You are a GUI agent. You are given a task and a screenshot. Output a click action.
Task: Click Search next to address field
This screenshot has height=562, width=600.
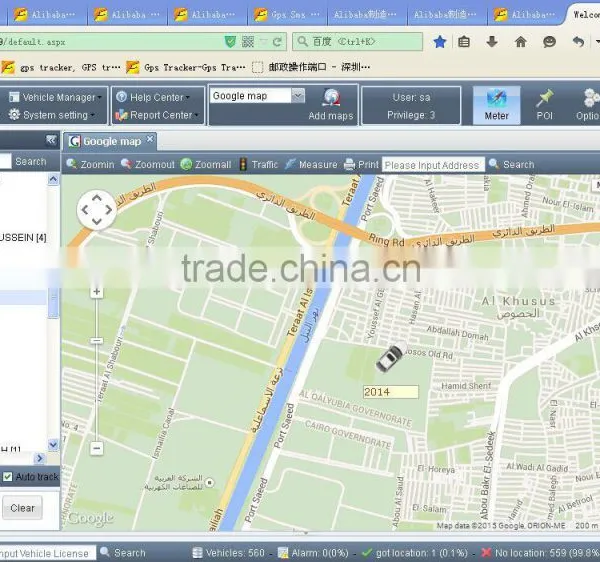(512, 165)
